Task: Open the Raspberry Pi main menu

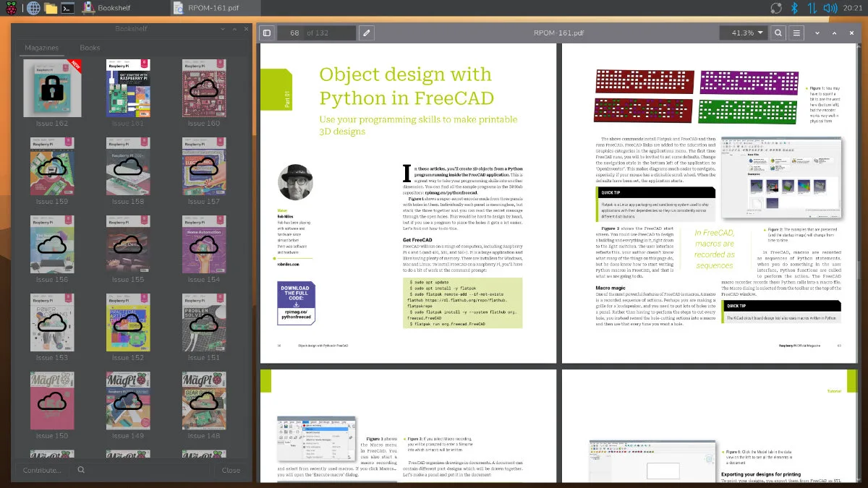Action: point(12,9)
